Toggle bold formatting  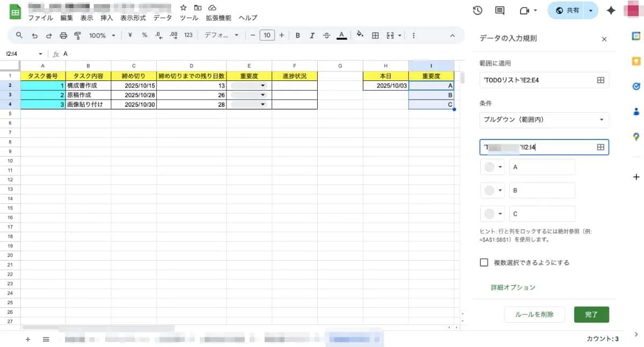[x=298, y=35]
